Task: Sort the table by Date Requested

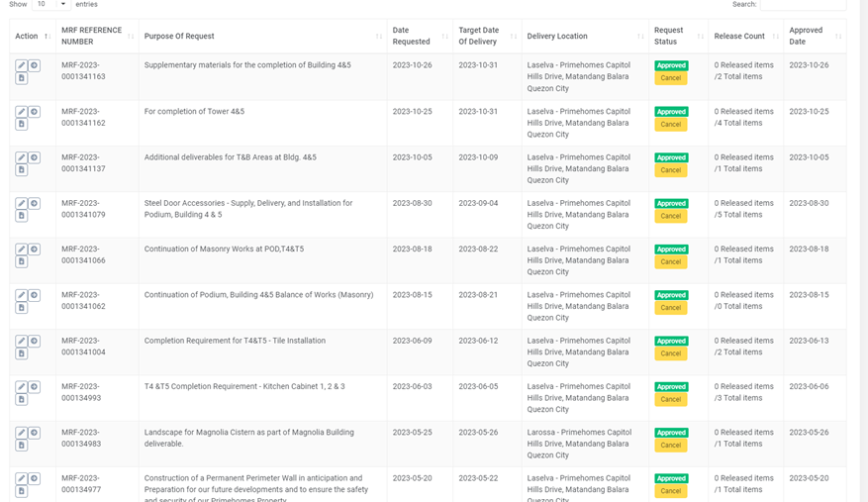Action: (411, 37)
